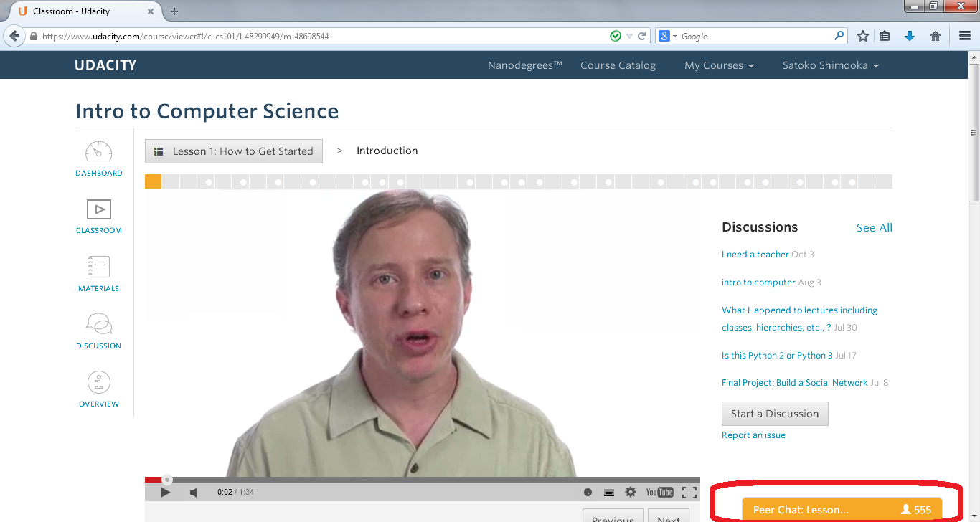Click the Introduction breadcrumb text
The width and height of the screenshot is (980, 522).
pos(387,151)
